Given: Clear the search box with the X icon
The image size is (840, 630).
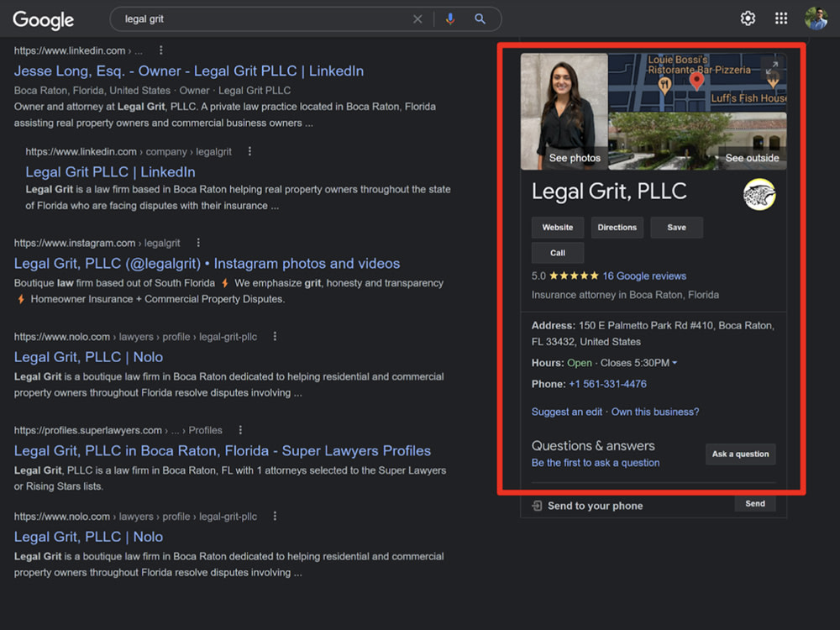Looking at the screenshot, I should (417, 19).
